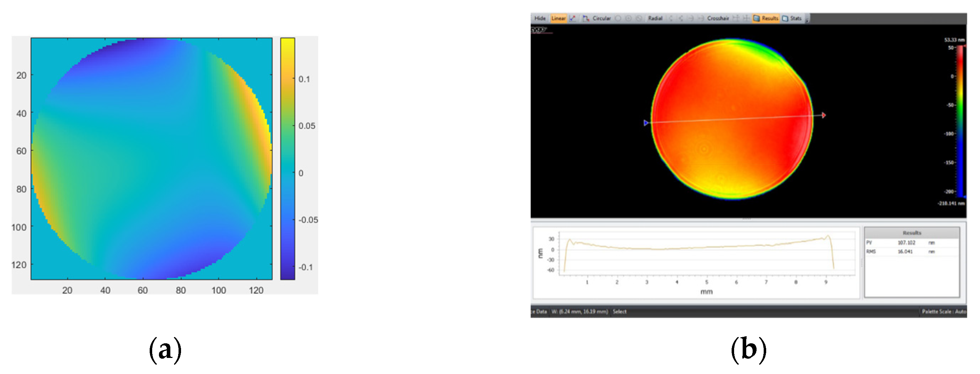
Task: Click the height color scale bar
Action: click(960, 121)
